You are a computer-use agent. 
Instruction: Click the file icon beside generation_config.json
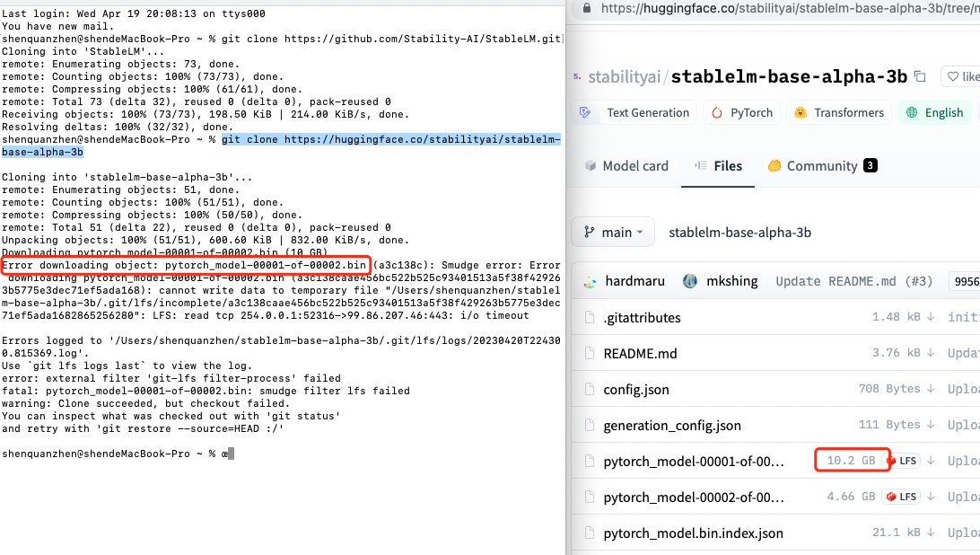590,426
